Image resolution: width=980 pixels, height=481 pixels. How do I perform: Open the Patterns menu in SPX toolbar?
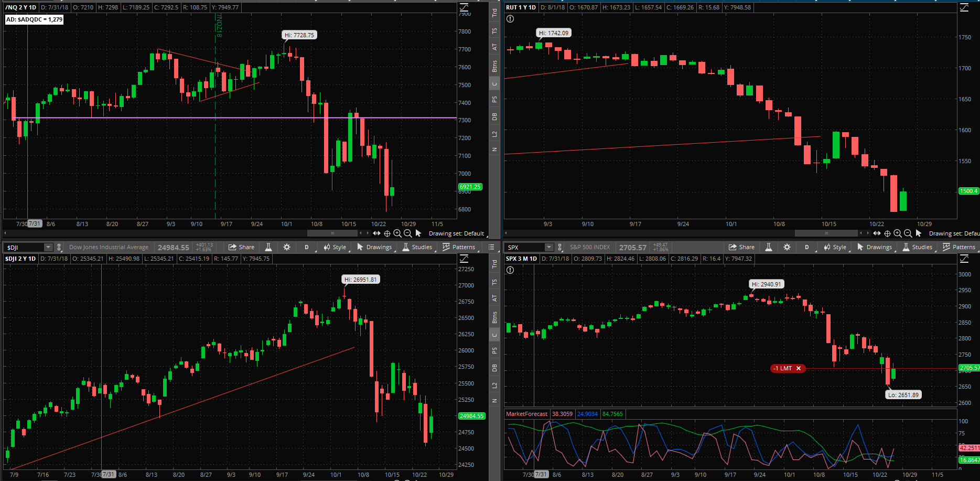(959, 247)
